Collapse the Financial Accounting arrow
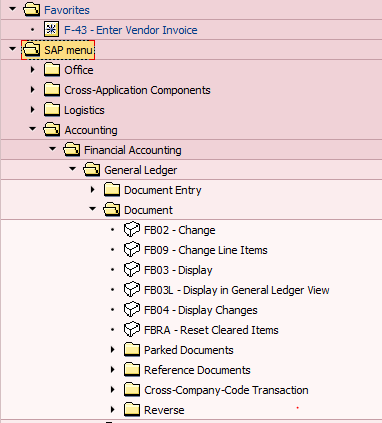Screen dimensions: 382x423 [x=53, y=149]
